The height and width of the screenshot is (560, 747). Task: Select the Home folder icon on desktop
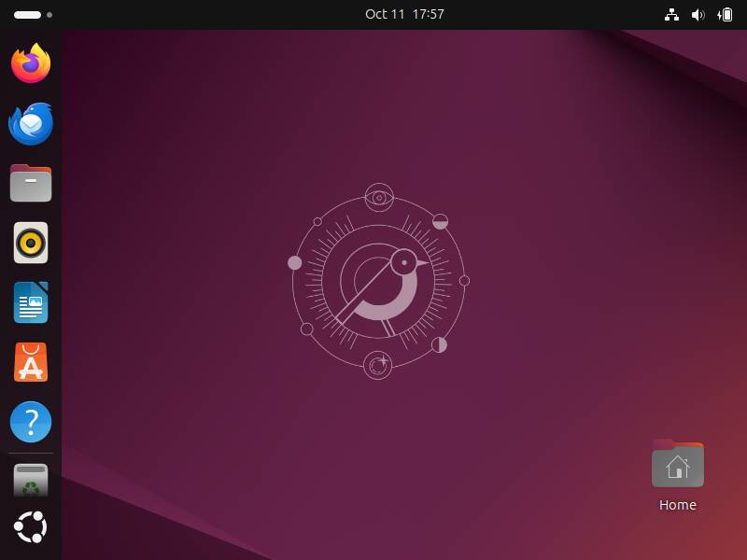coord(677,464)
